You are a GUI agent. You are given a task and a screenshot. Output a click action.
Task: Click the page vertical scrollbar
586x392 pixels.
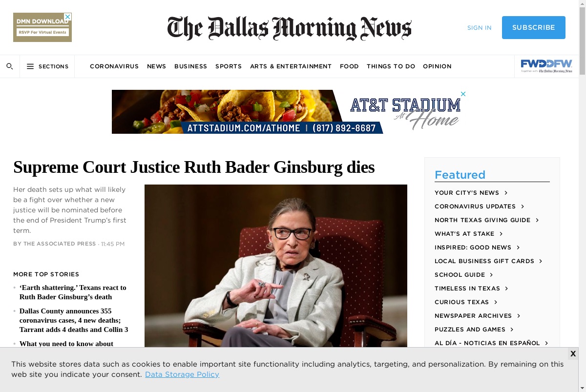point(582,195)
